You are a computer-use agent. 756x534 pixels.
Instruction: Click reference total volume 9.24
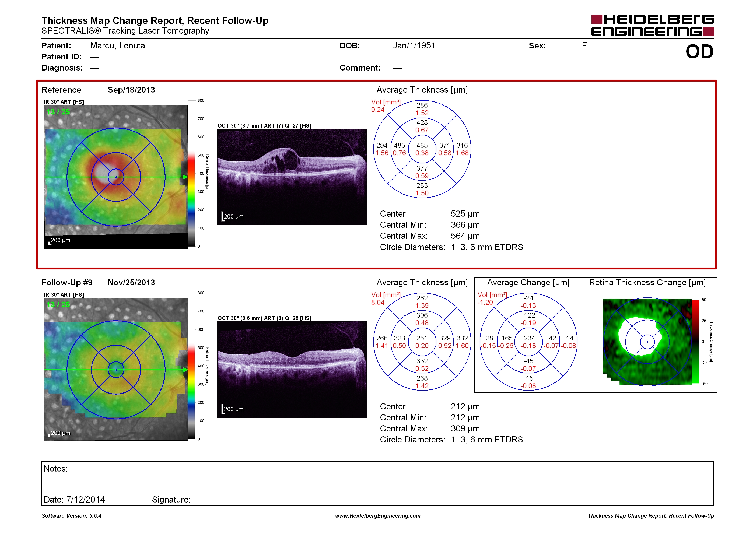(378, 110)
